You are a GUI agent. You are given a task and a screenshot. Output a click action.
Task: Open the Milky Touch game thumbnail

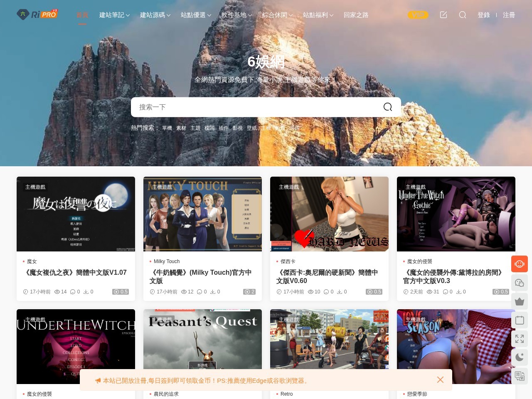(x=202, y=214)
